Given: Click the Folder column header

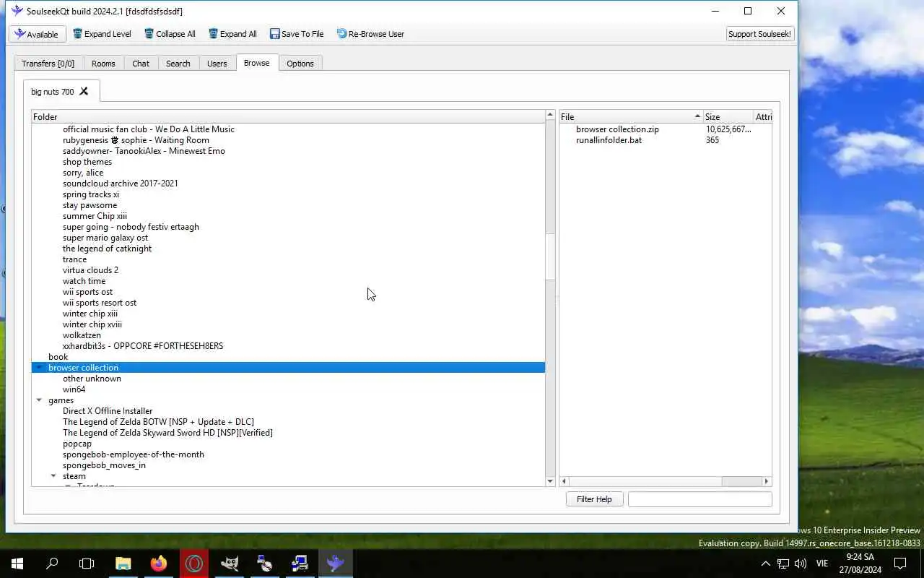Looking at the screenshot, I should click(289, 116).
